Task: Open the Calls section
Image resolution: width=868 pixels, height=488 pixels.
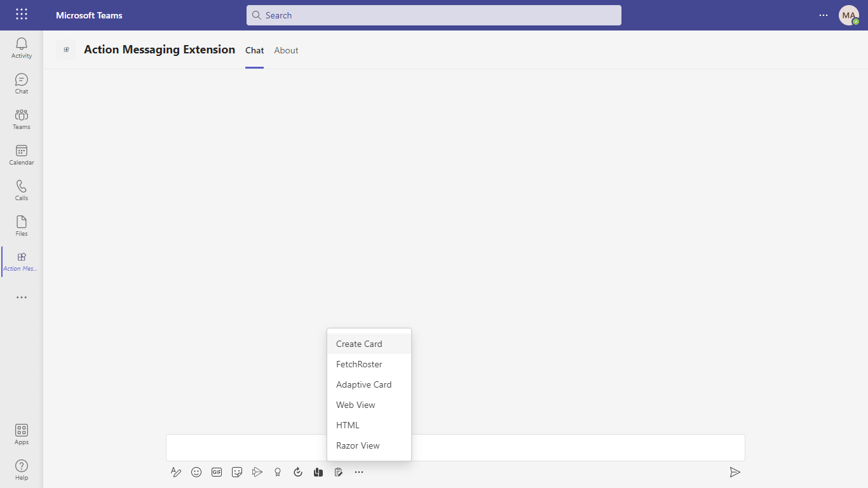Action: (22, 190)
